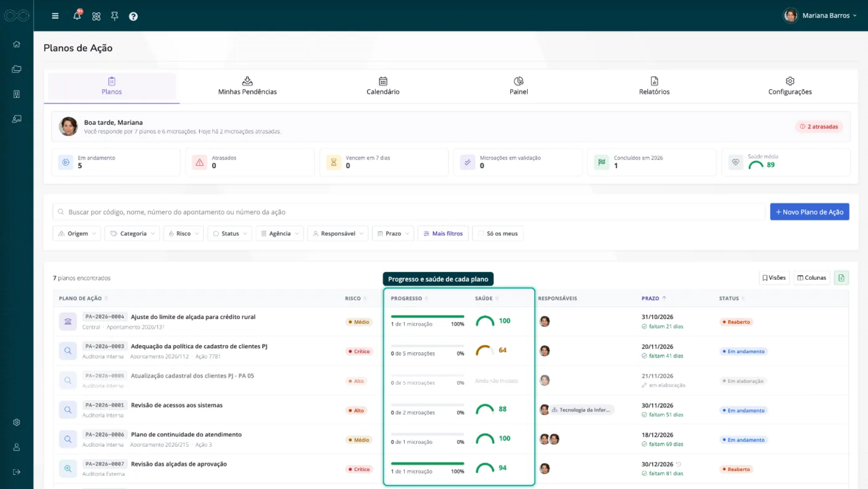Click the "2 atrasadas" badge
The height and width of the screenshot is (489, 868).
pos(819,127)
